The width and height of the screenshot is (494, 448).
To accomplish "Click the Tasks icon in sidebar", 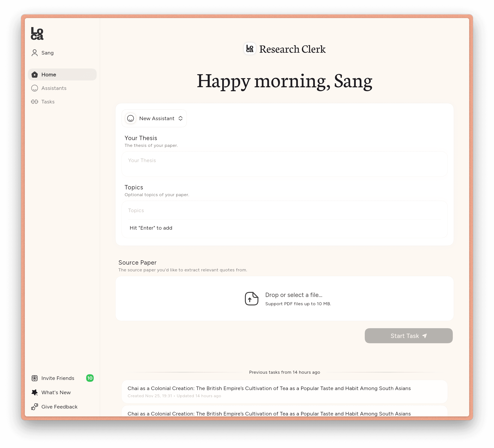I will click(x=35, y=102).
